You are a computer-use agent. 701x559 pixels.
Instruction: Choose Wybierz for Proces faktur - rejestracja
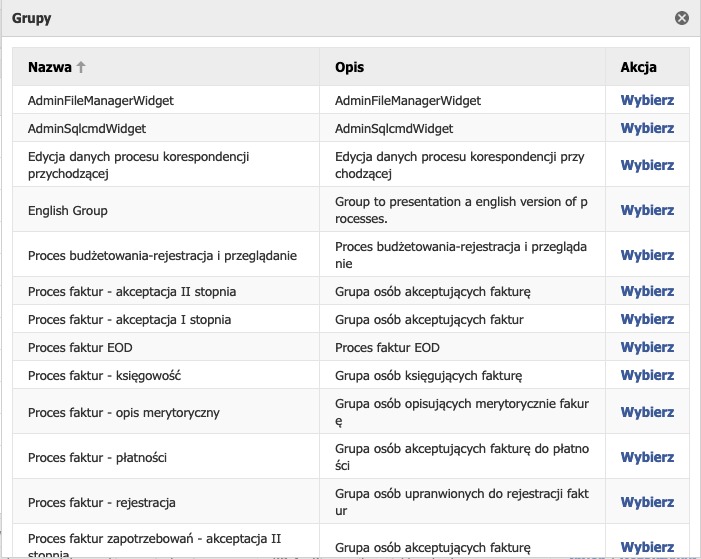[647, 502]
